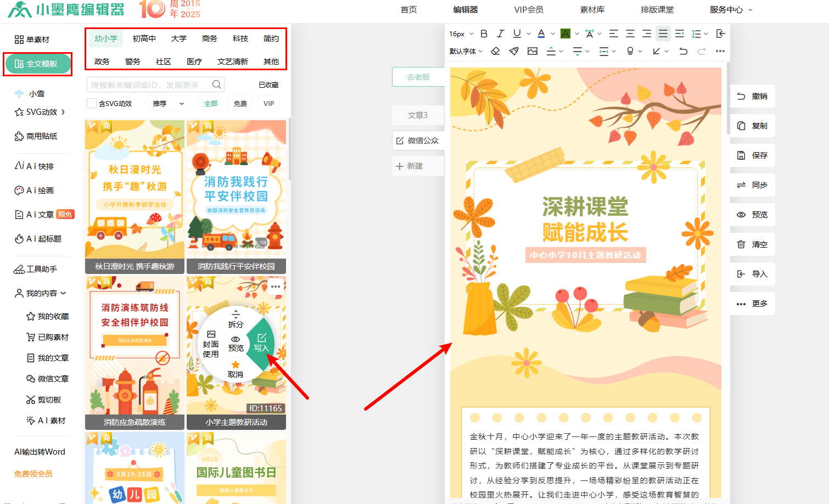This screenshot has height=504, width=829.
Task: Open the 免费领会员 link
Action: click(33, 473)
